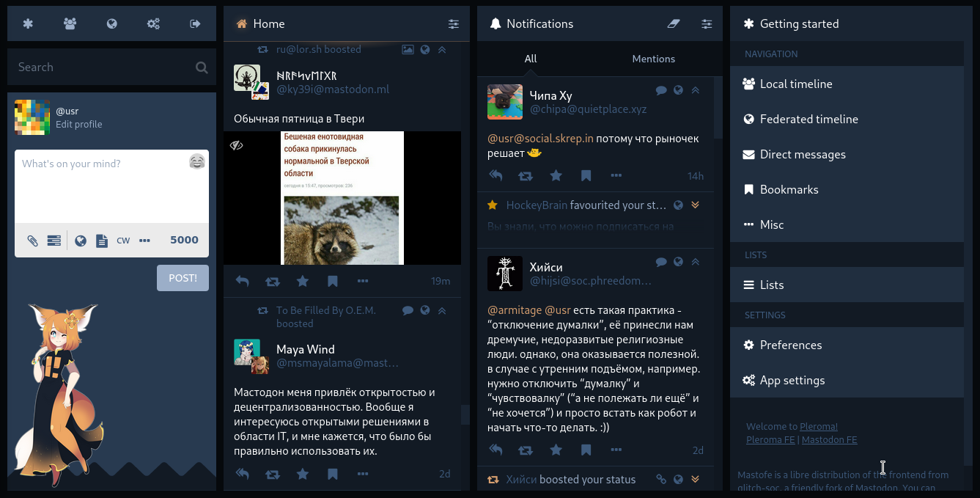The width and height of the screenshot is (980, 498).
Task: Open Bookmarks navigation item
Action: click(x=847, y=189)
